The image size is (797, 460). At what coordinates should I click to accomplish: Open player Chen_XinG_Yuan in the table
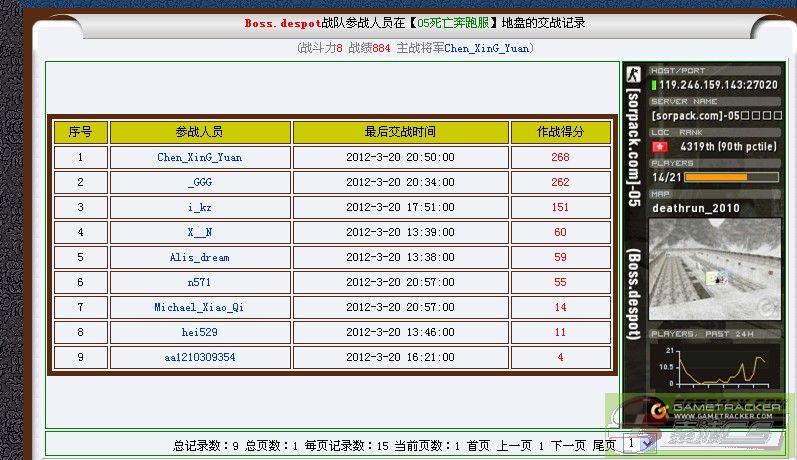click(x=199, y=157)
